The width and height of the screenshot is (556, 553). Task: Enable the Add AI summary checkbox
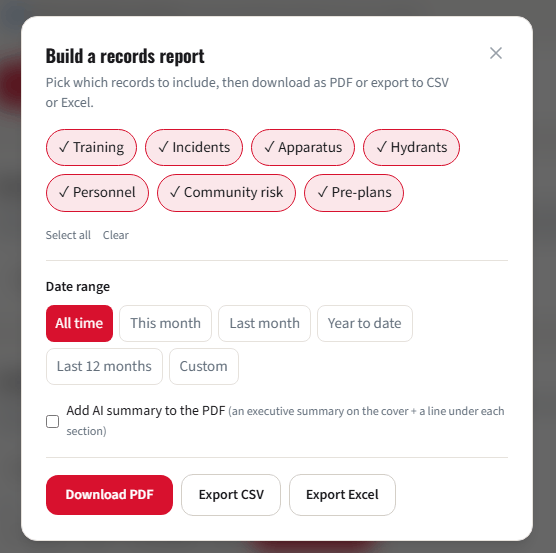pyautogui.click(x=52, y=421)
